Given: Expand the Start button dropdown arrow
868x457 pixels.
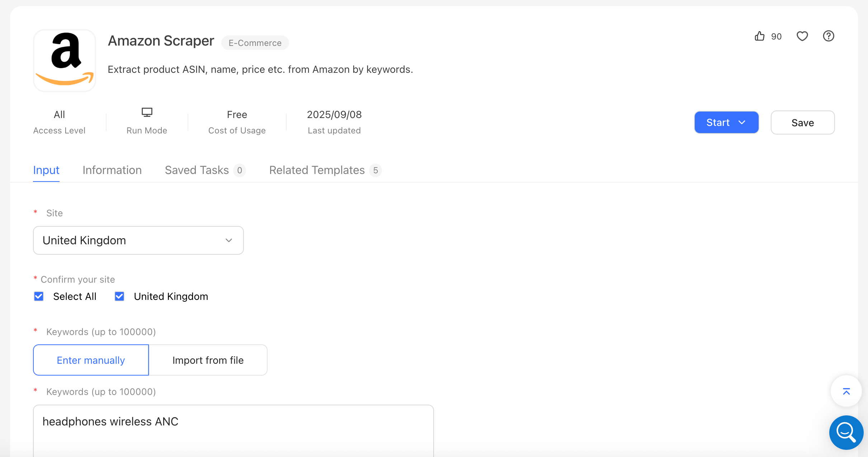Looking at the screenshot, I should 742,122.
